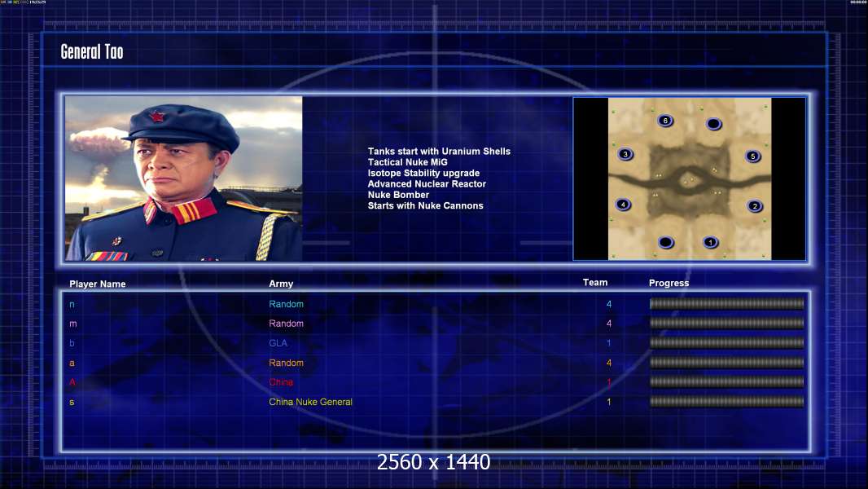Click the progress bar for player n
The height and width of the screenshot is (489, 868).
pyautogui.click(x=727, y=303)
